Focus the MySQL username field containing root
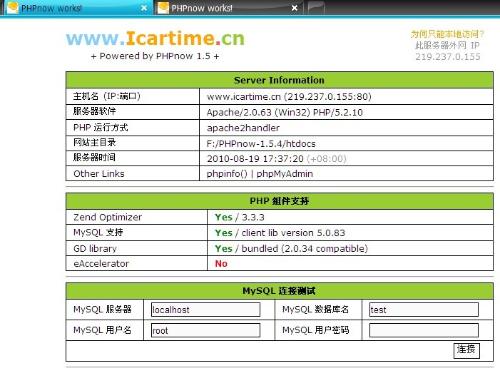Image resolution: width=500 pixels, height=368 pixels. pyautogui.click(x=206, y=330)
